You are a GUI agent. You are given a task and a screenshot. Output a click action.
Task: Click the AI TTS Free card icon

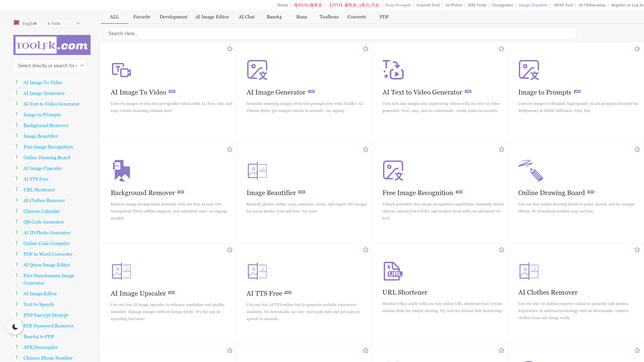(x=257, y=271)
